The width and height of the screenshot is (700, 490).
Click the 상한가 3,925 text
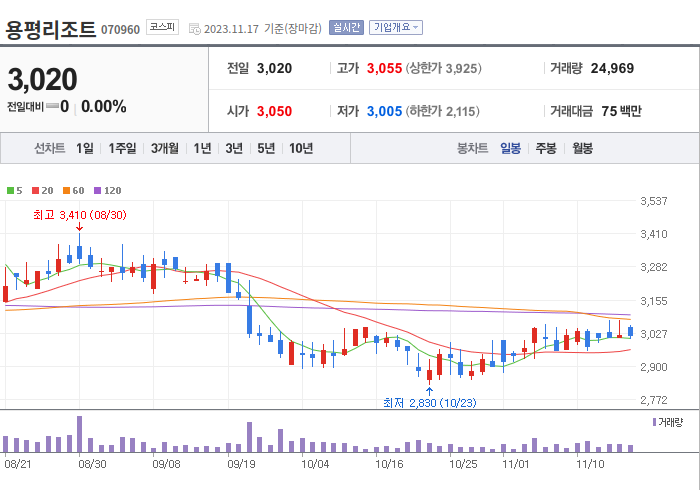[x=443, y=68]
